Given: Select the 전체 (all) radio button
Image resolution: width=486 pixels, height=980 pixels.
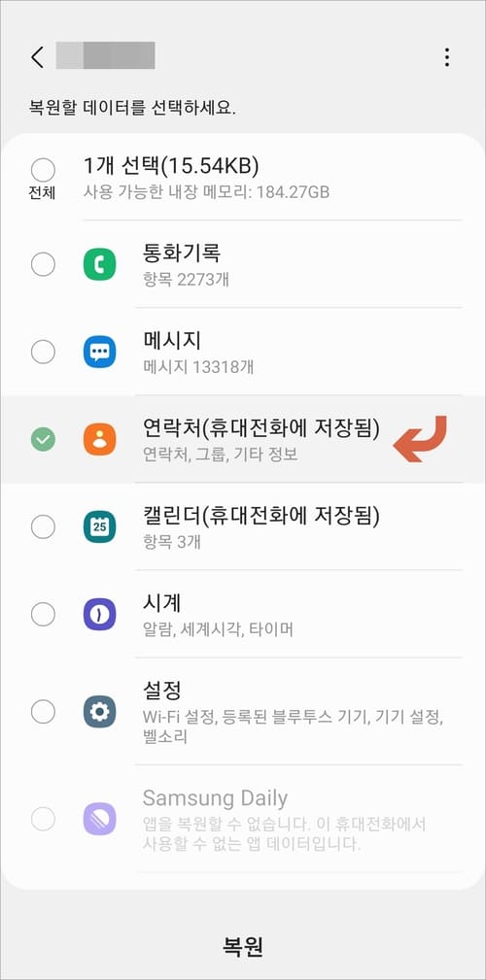Looking at the screenshot, I should coord(43,170).
